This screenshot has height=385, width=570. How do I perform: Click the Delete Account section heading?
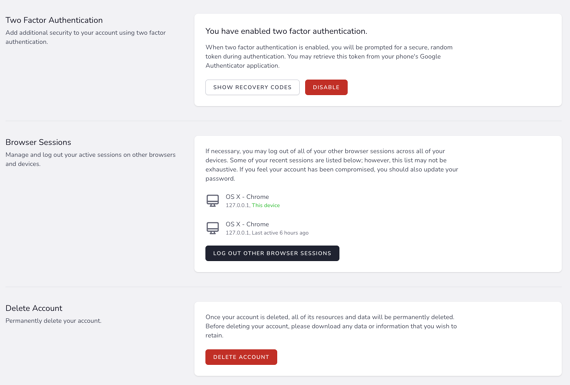coord(33,308)
